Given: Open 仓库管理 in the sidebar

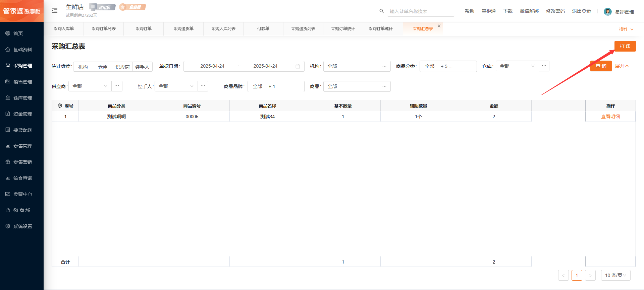Looking at the screenshot, I should (22, 98).
